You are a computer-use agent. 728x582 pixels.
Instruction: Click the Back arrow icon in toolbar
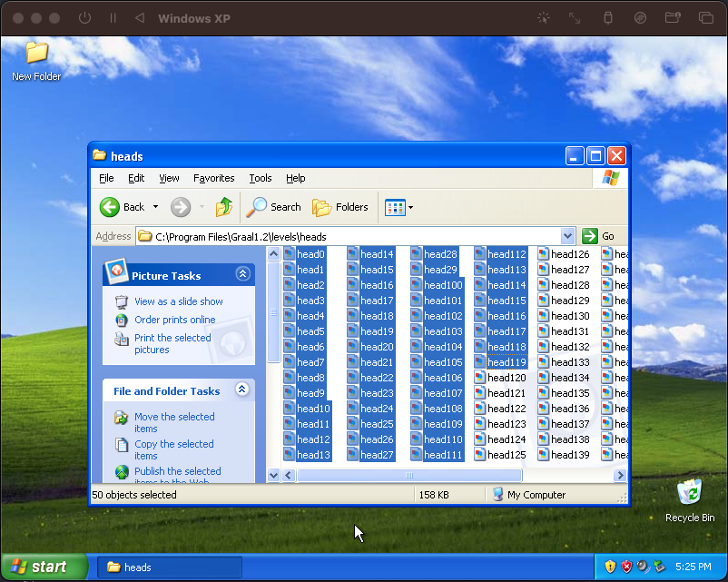(110, 207)
